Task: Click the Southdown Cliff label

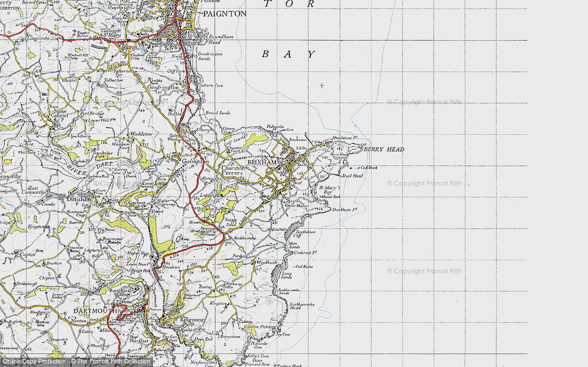Action: click(x=304, y=233)
